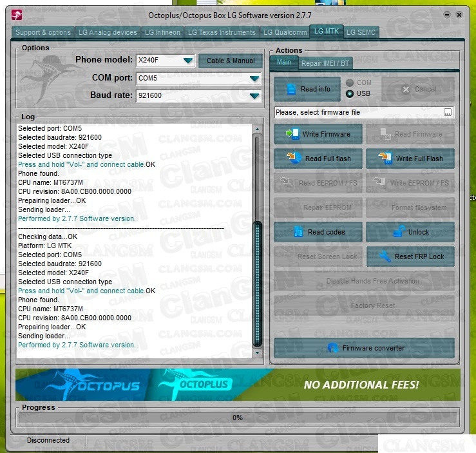Open the COM port dropdown
476x453 pixels.
[254, 79]
